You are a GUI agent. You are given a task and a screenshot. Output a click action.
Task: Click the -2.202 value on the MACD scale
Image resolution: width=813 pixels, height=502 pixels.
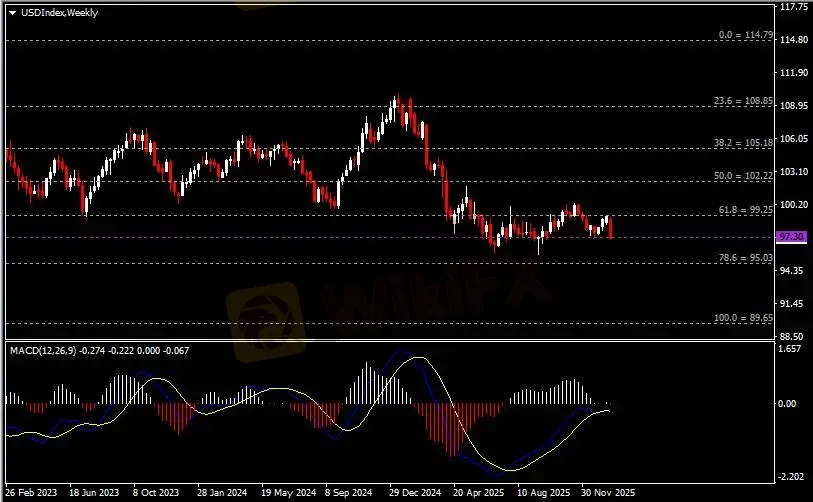point(792,477)
